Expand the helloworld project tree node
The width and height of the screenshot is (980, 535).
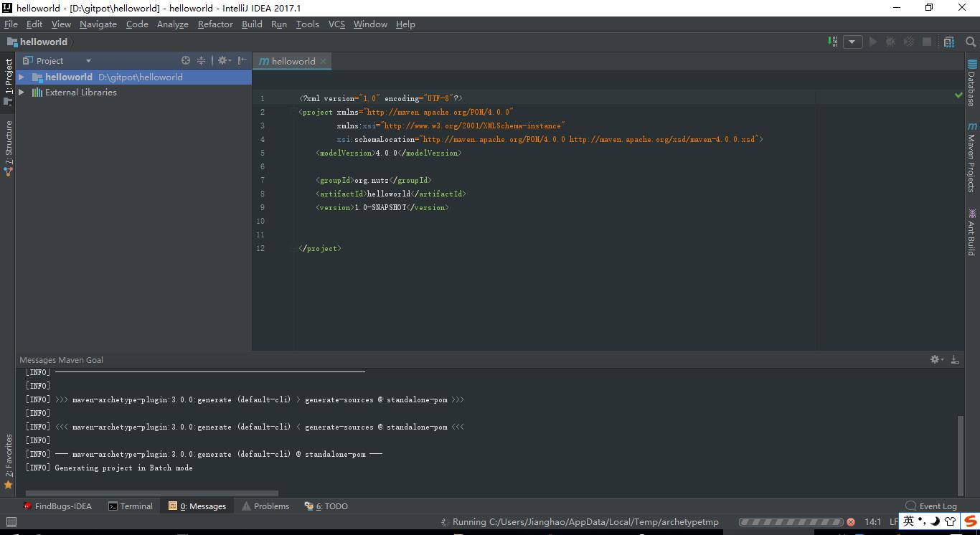(22, 77)
